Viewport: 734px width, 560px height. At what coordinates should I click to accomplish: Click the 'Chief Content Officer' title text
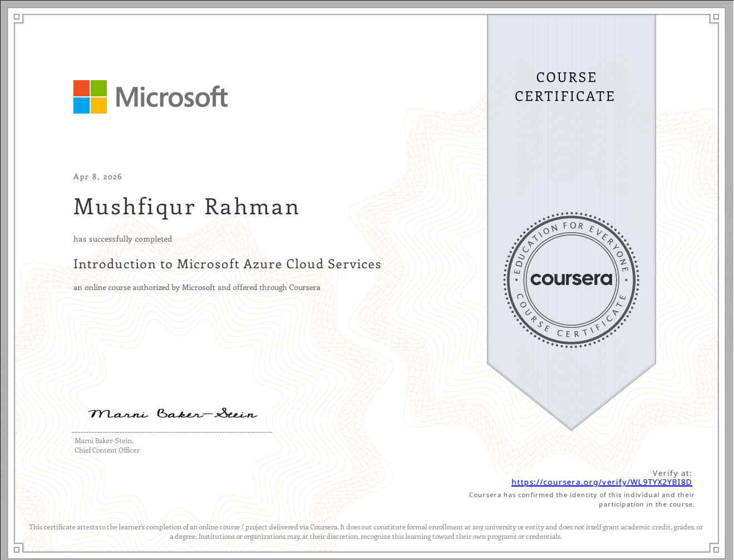click(107, 450)
